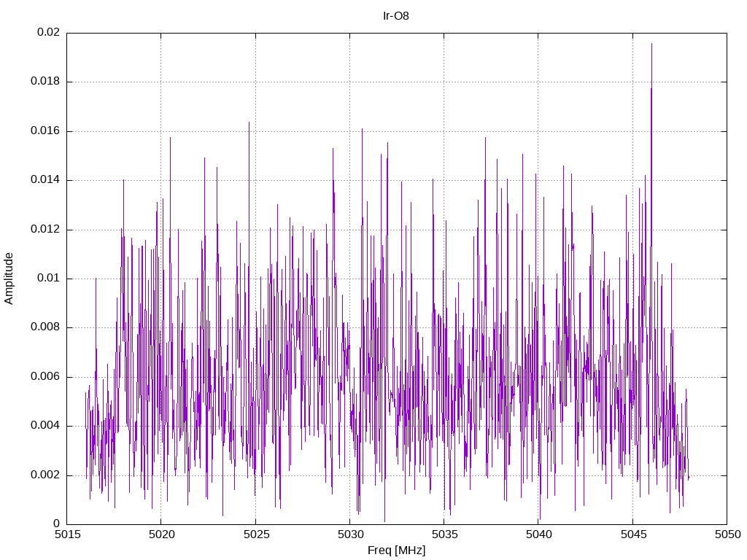Click the x-axis tick label 5030
Viewport: 747px width, 560px height.
pos(350,534)
